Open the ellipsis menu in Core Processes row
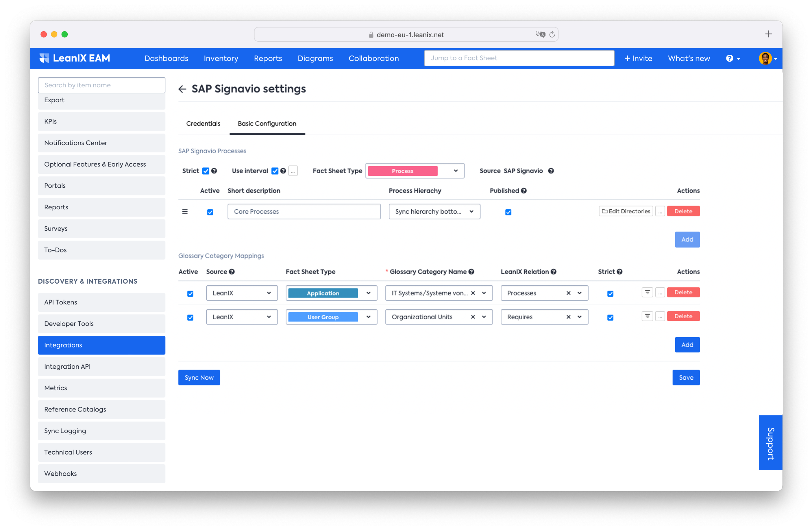Viewport: 812px width, 530px height. [x=660, y=211]
